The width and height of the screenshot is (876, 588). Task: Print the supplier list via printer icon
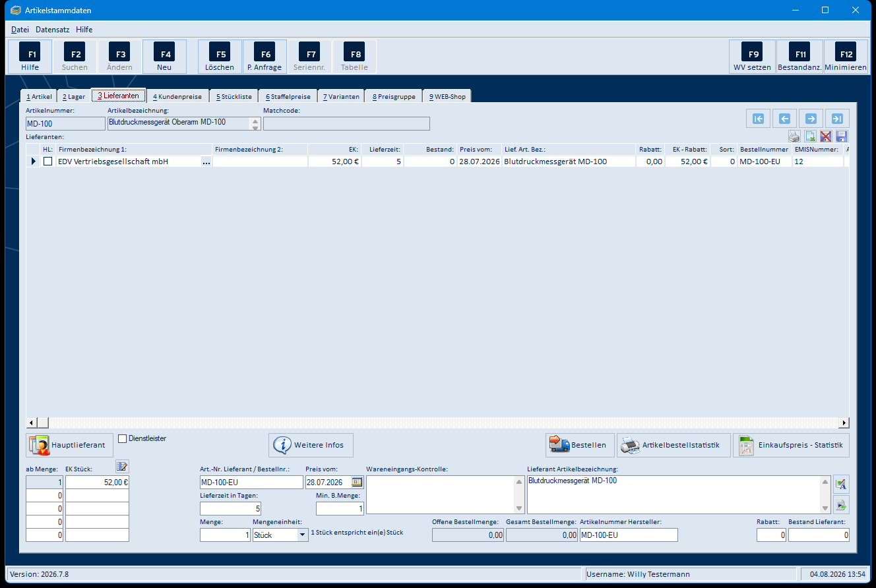(794, 136)
